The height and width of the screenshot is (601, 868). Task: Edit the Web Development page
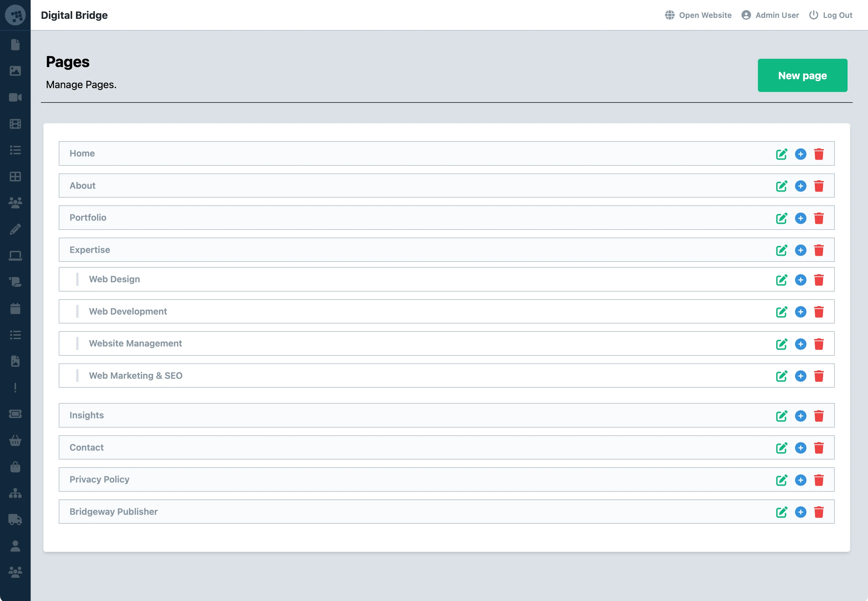(x=782, y=312)
